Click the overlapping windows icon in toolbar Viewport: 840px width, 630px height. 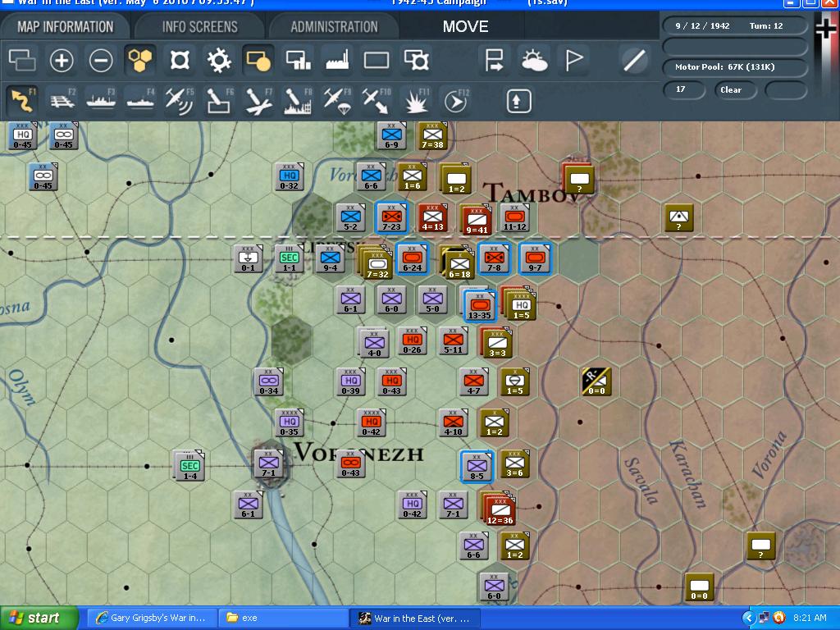(x=22, y=60)
